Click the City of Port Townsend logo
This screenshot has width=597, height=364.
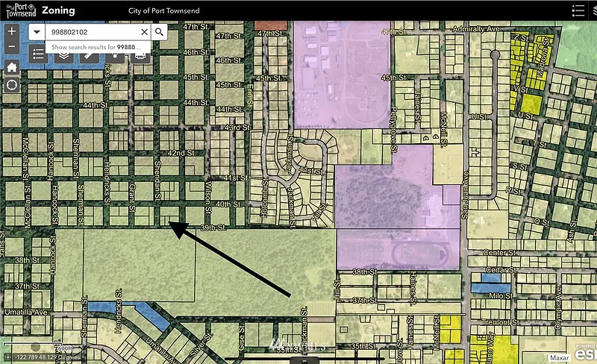click(x=19, y=10)
